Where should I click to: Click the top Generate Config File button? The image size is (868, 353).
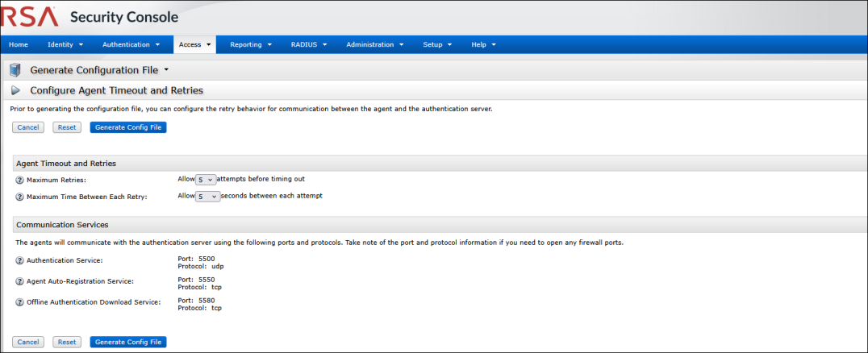coord(128,127)
